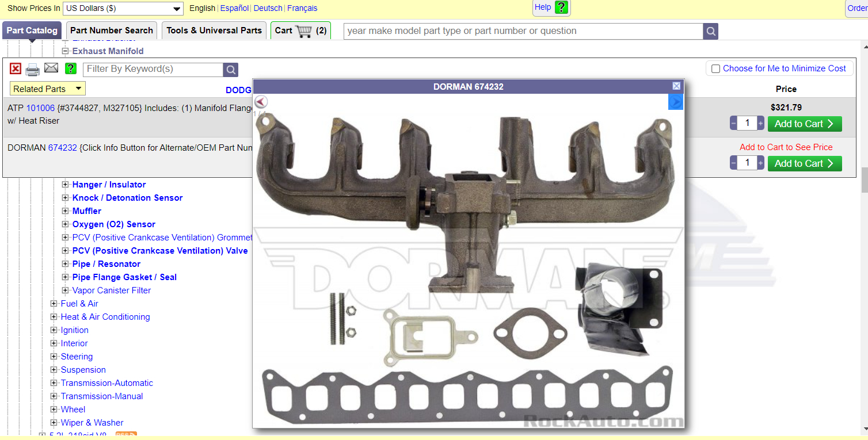Switch to the Part Number Search tab
The image size is (868, 440).
112,30
